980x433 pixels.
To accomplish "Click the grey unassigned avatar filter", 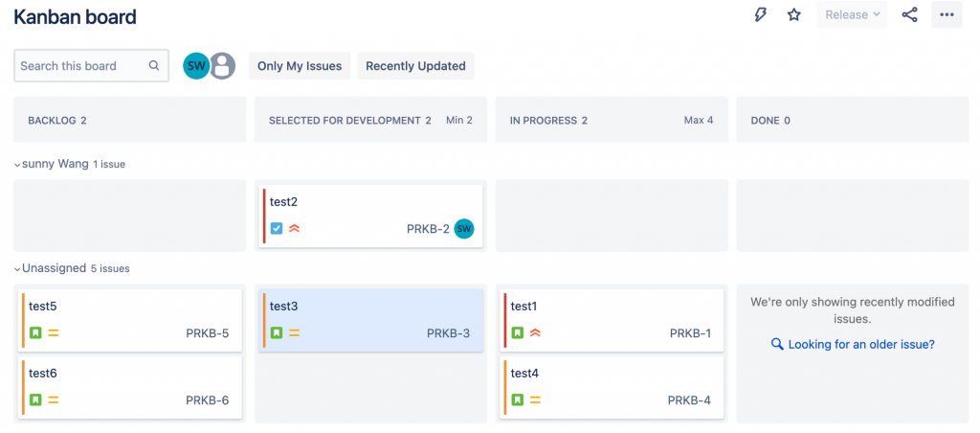I will pyautogui.click(x=222, y=66).
